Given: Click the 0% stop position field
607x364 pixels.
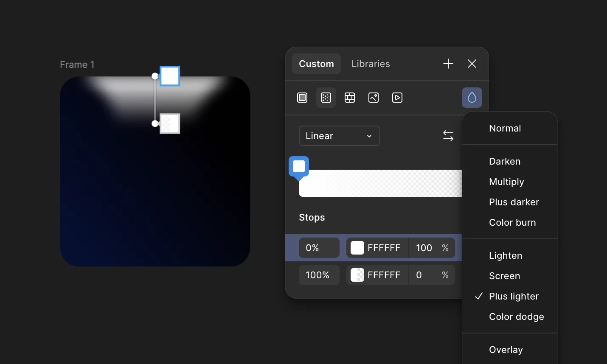Looking at the screenshot, I should 319,248.
